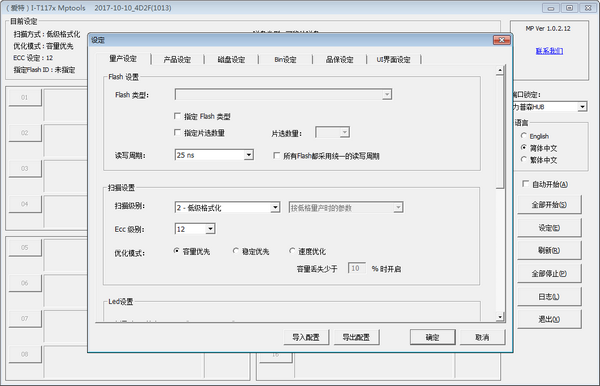The width and height of the screenshot is (600, 386).
Task: Click port slot 01 button
Action: pyautogui.click(x=25, y=98)
